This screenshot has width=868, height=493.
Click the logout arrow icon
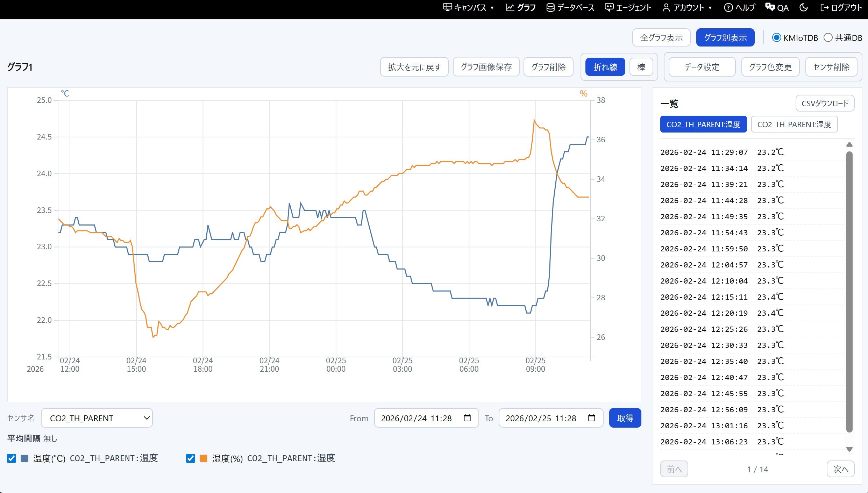tap(825, 8)
